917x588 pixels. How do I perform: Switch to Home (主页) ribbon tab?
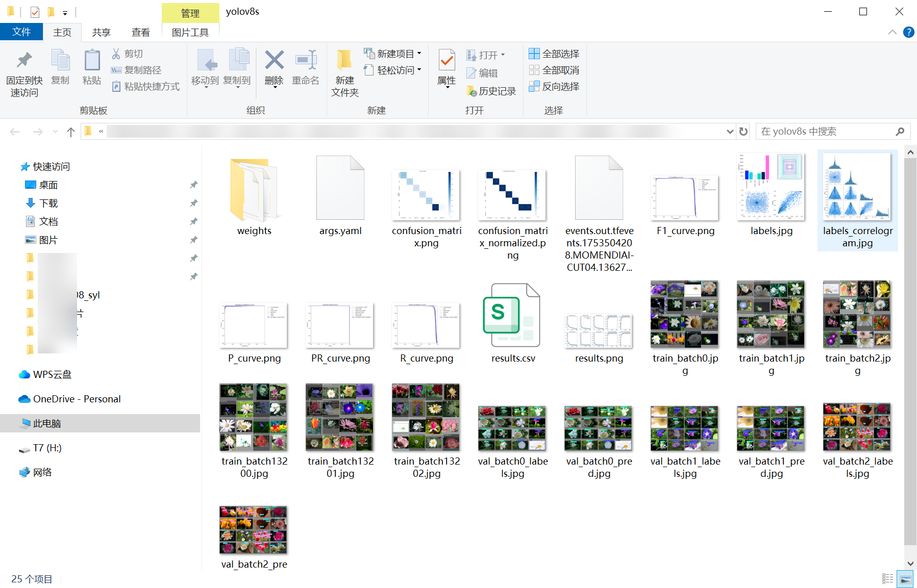(x=62, y=32)
